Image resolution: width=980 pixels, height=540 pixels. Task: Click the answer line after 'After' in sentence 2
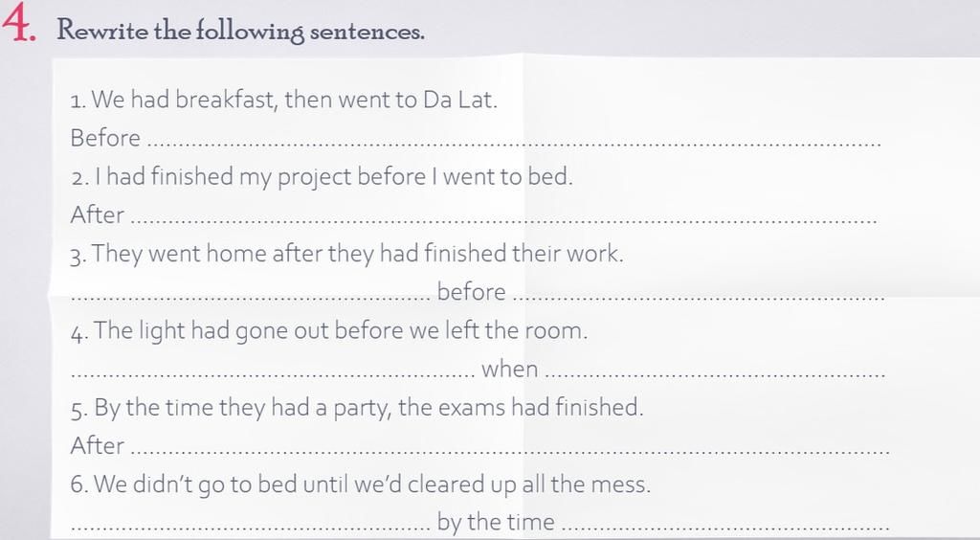[506, 221]
